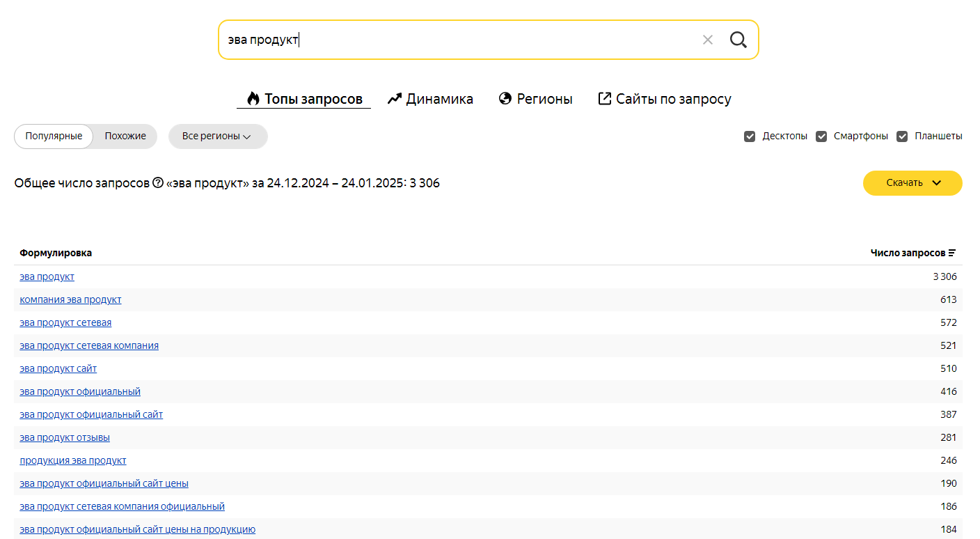Uncheck the Десктопы checkbox
The width and height of the screenshot is (980, 539).
pyautogui.click(x=750, y=136)
